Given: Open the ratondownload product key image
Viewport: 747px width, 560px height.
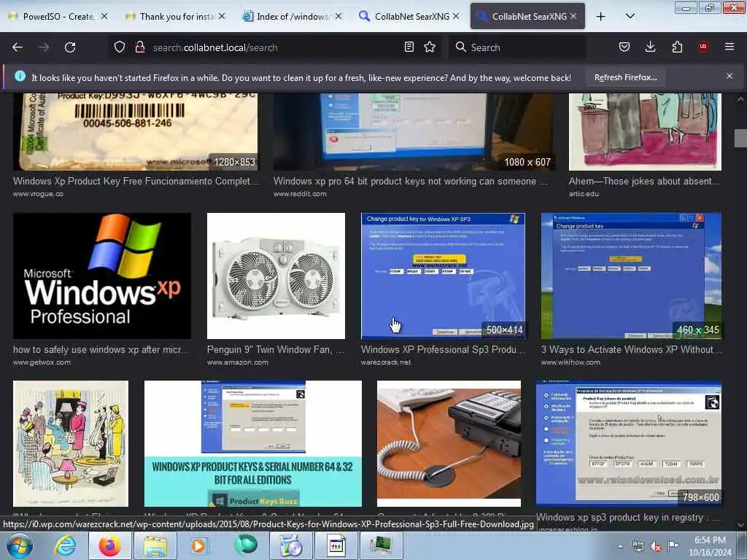Looking at the screenshot, I should click(x=629, y=443).
